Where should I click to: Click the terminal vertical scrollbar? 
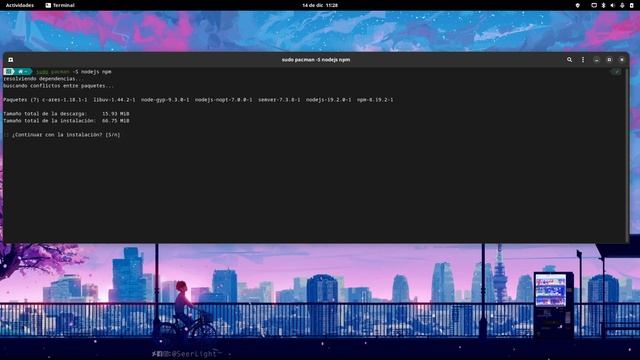coord(627,155)
